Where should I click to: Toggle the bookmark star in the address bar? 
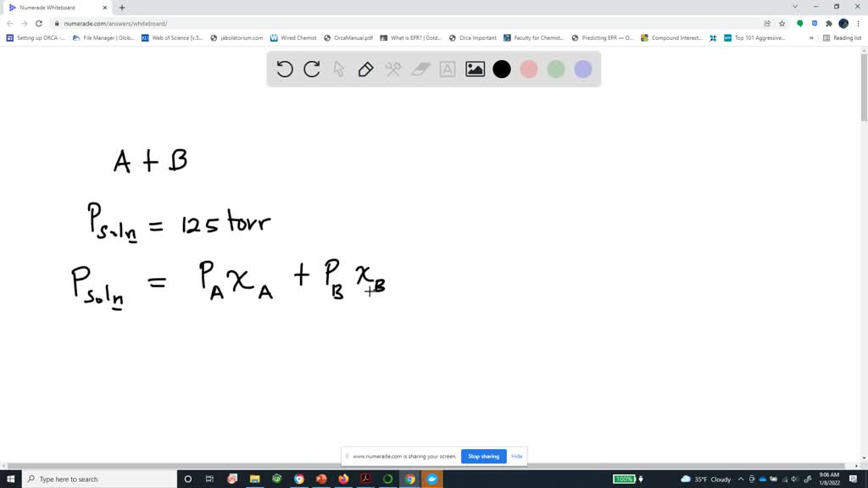(x=782, y=24)
